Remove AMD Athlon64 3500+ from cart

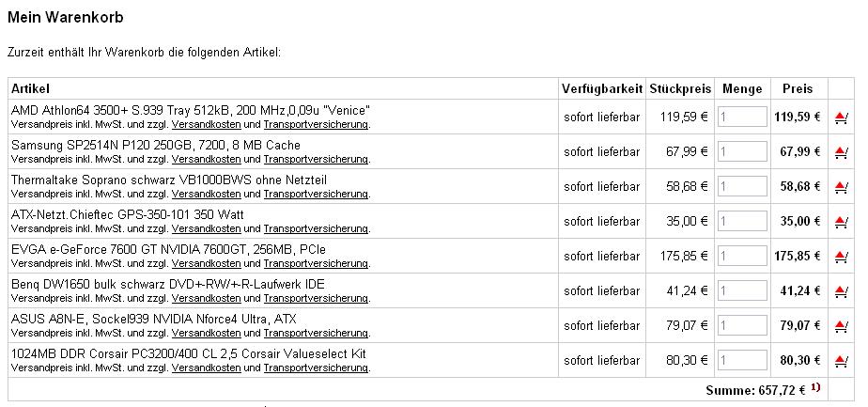(841, 117)
